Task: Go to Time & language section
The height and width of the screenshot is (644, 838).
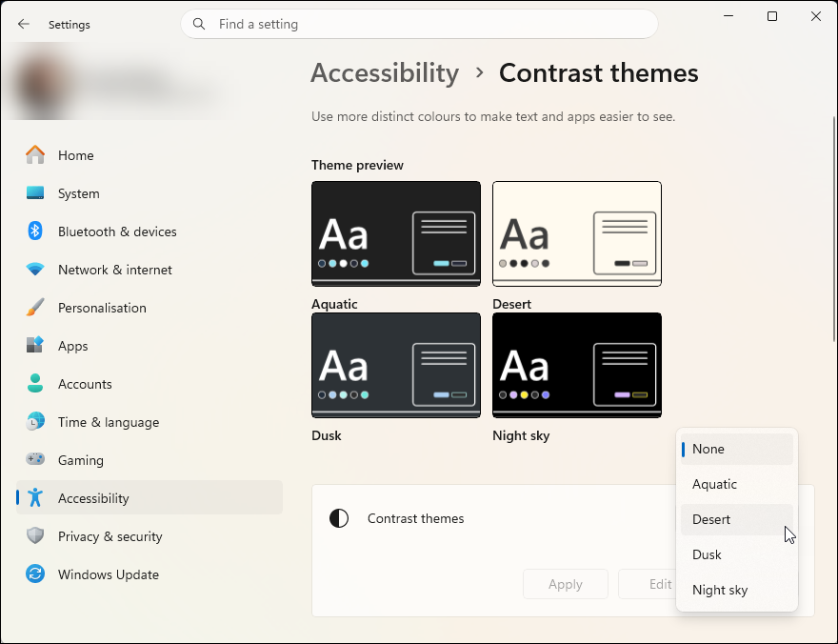Action: click(x=108, y=422)
